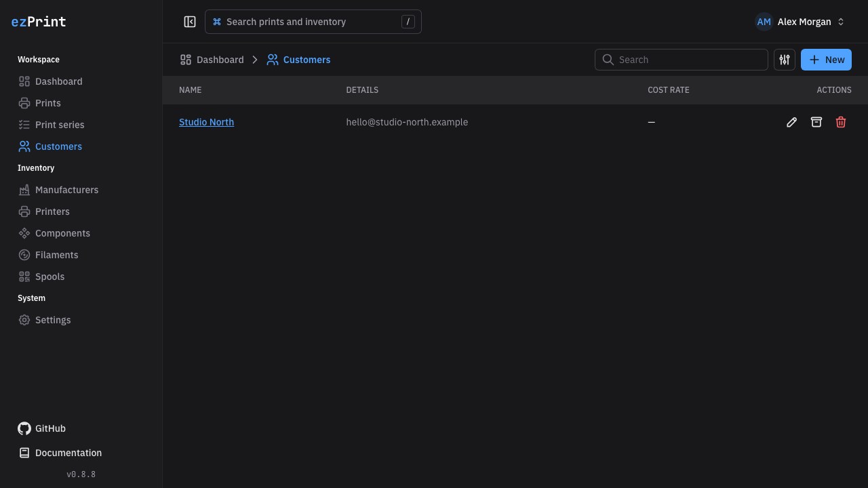Open the Documentation link
The width and height of the screenshot is (868, 488).
tap(60, 453)
